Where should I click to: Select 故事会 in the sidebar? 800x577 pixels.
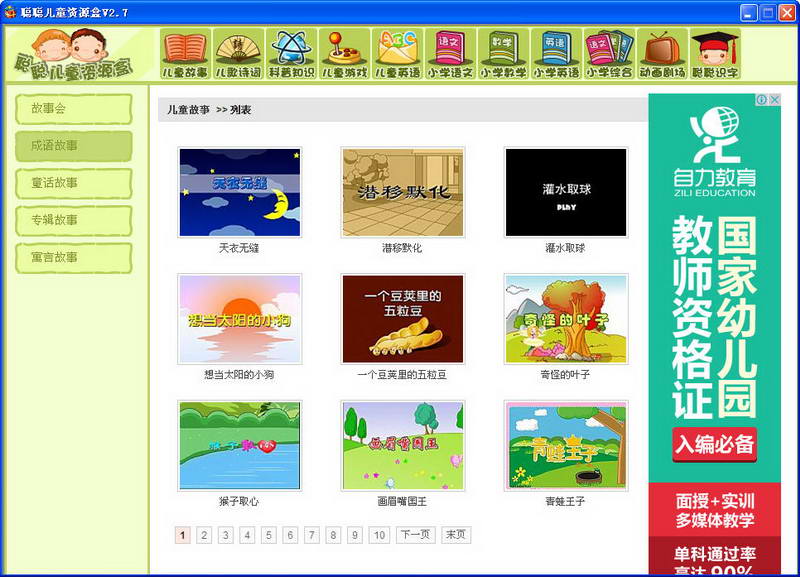click(74, 109)
